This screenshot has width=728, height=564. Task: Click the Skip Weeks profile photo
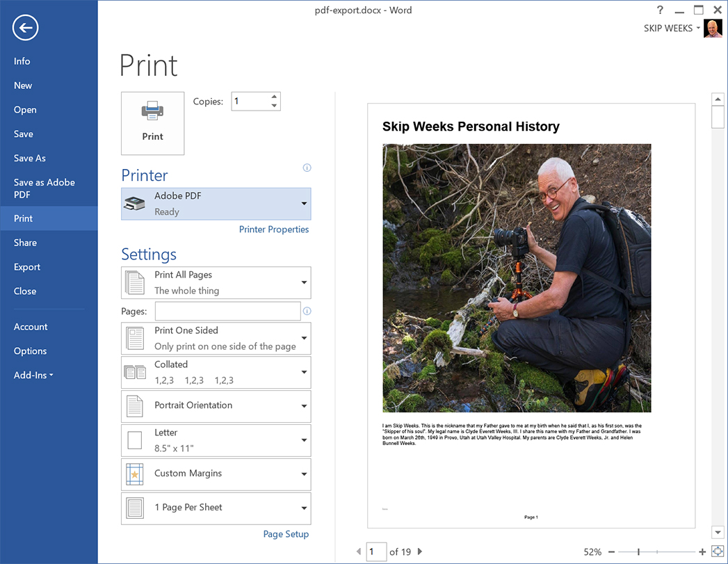[713, 29]
